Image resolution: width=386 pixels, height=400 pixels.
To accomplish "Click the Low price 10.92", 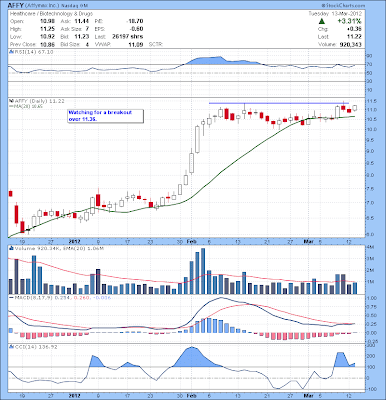I will coord(47,37).
